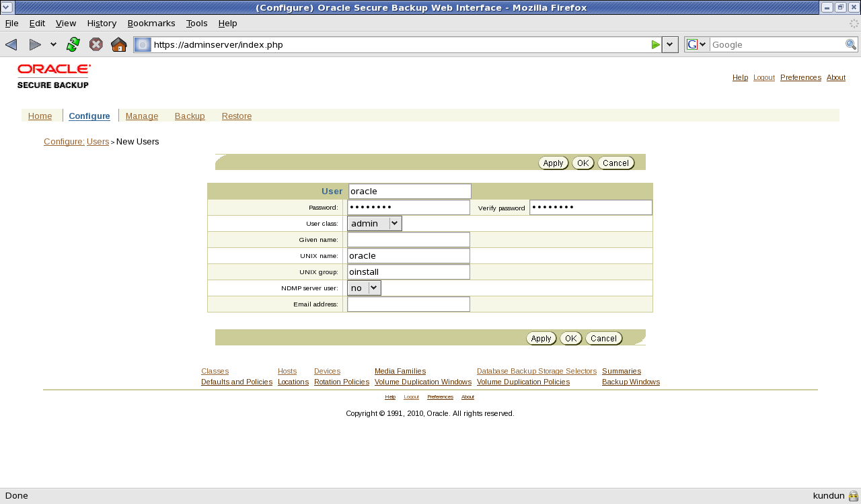Focus the Email address field
This screenshot has height=504, width=861.
coord(408,304)
